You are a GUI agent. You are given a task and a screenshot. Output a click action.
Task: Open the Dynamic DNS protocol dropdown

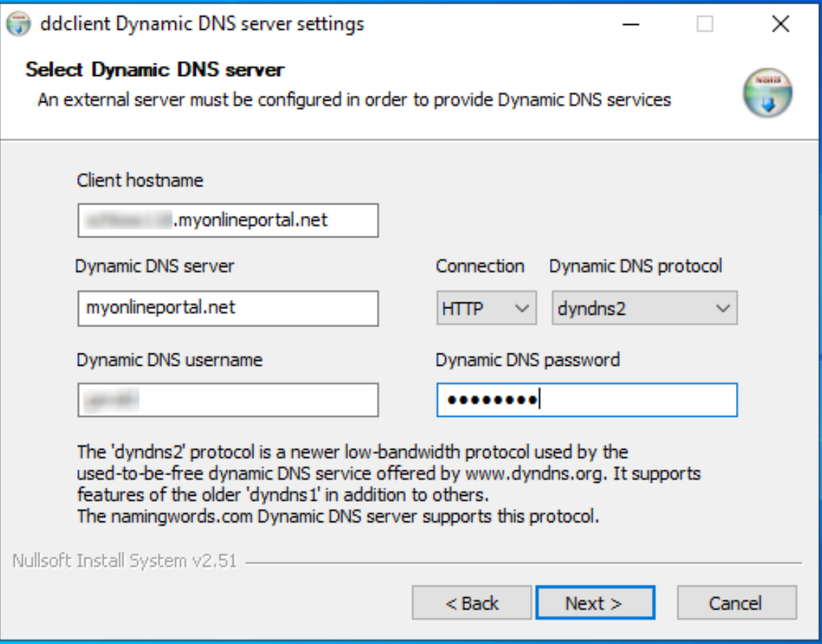pyautogui.click(x=645, y=308)
